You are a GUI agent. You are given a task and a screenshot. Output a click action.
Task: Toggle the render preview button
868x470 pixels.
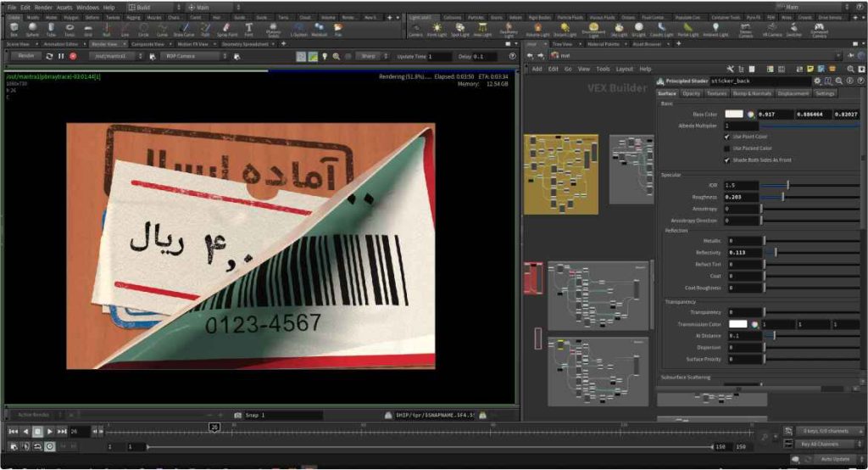point(301,56)
